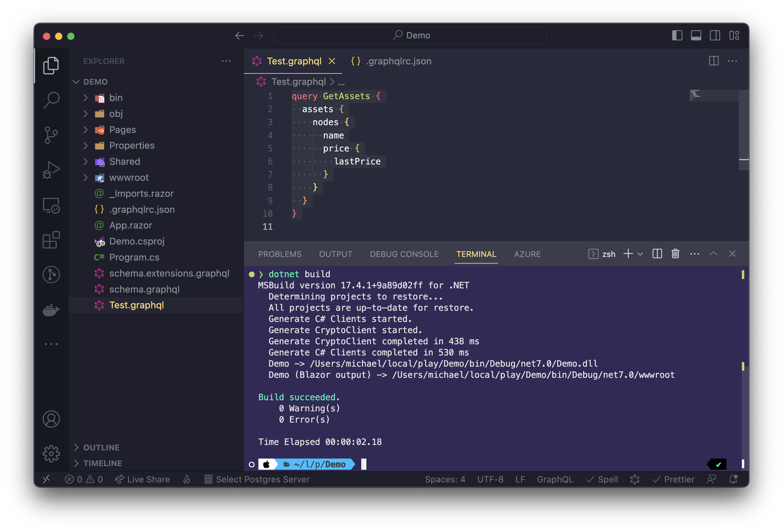This screenshot has height=532, width=783.
Task: Kill terminal with trash icon
Action: tap(675, 254)
